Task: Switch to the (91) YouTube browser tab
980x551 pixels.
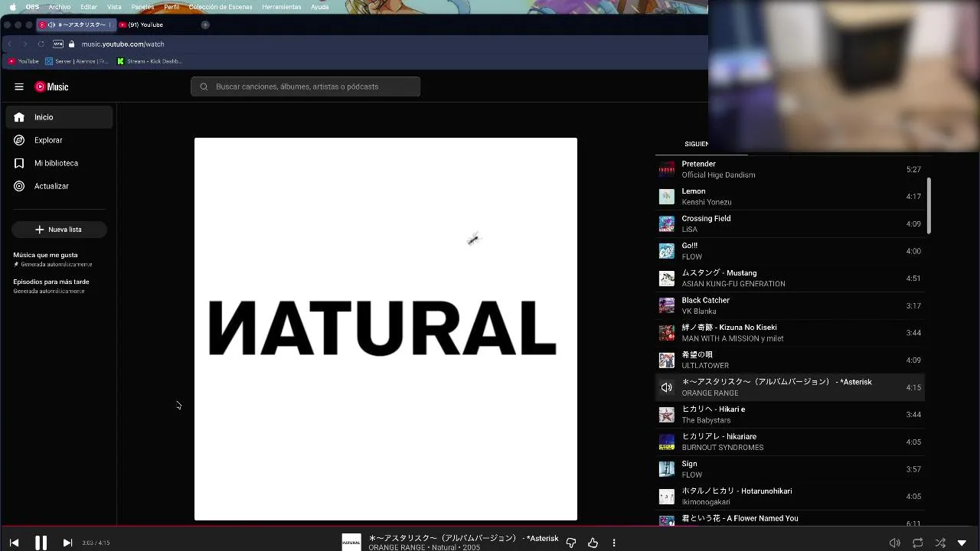Action: click(x=146, y=24)
